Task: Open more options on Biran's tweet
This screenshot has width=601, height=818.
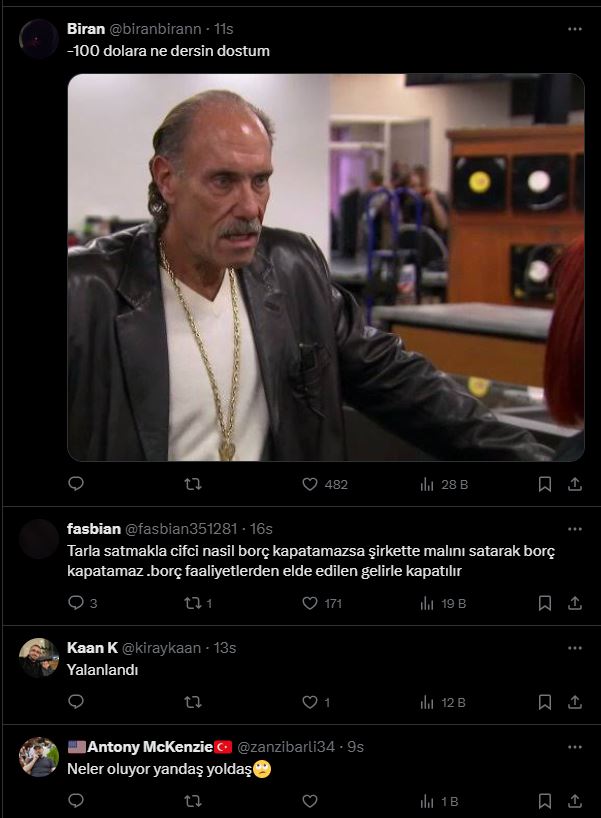Action: pyautogui.click(x=575, y=29)
